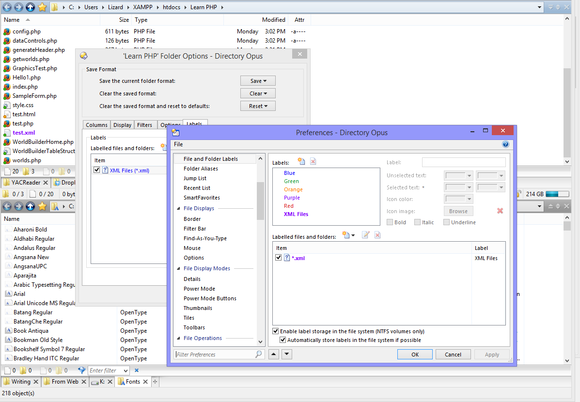
Task: Go back in the Learn PHP lister
Action: [7, 7]
